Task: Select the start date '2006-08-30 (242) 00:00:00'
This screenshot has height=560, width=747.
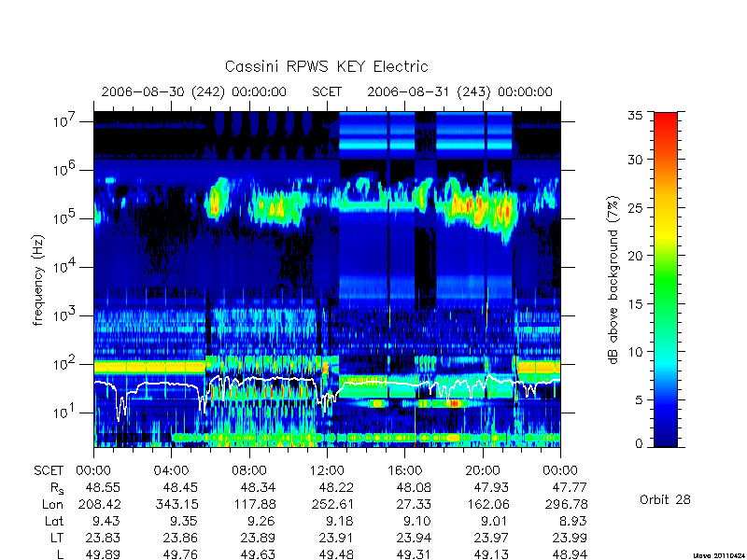Action: coord(194,91)
